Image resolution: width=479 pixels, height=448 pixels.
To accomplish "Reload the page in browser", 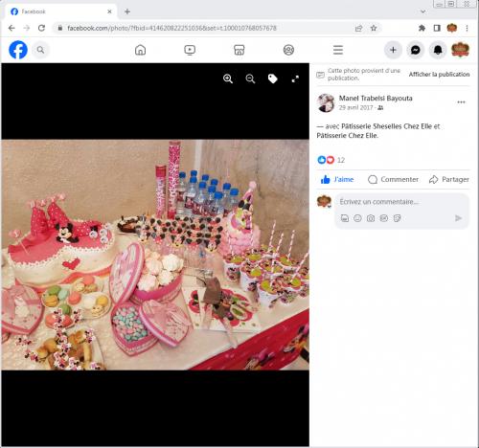I will [x=41, y=28].
